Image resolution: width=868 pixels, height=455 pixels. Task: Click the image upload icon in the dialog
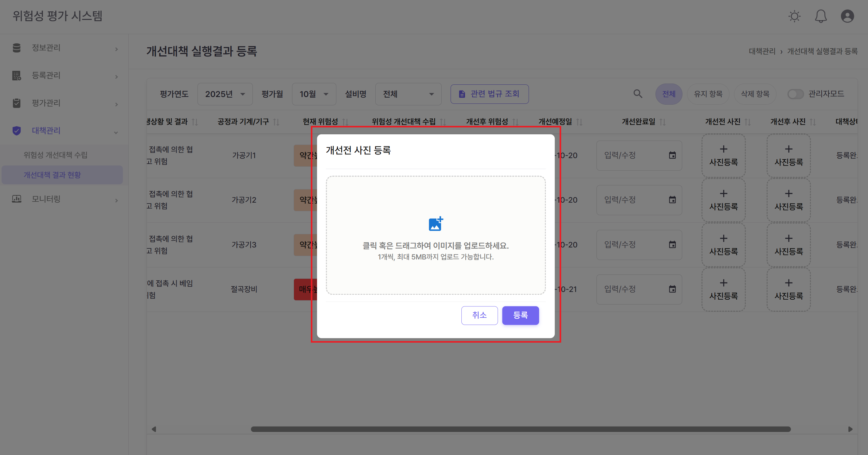tap(435, 224)
